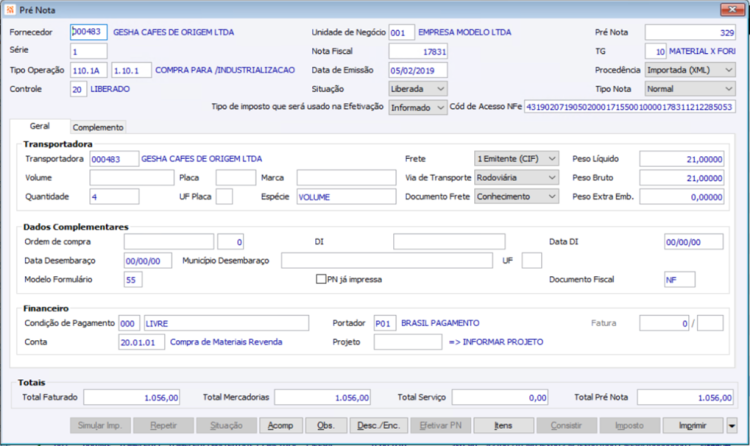Open the Tipo de imposto Informado dropdown
750x446 pixels.
pyautogui.click(x=418, y=108)
